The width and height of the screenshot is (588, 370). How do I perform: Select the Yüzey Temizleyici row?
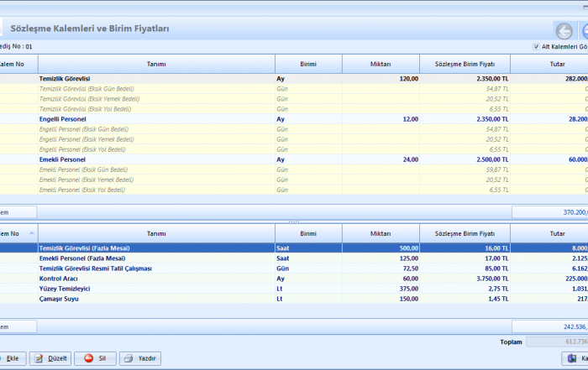tap(156, 289)
